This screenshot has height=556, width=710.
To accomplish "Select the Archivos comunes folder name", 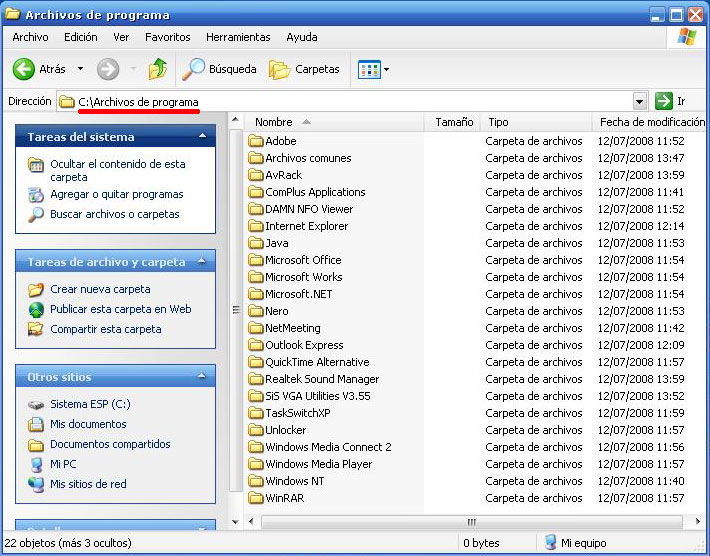I will pos(308,158).
